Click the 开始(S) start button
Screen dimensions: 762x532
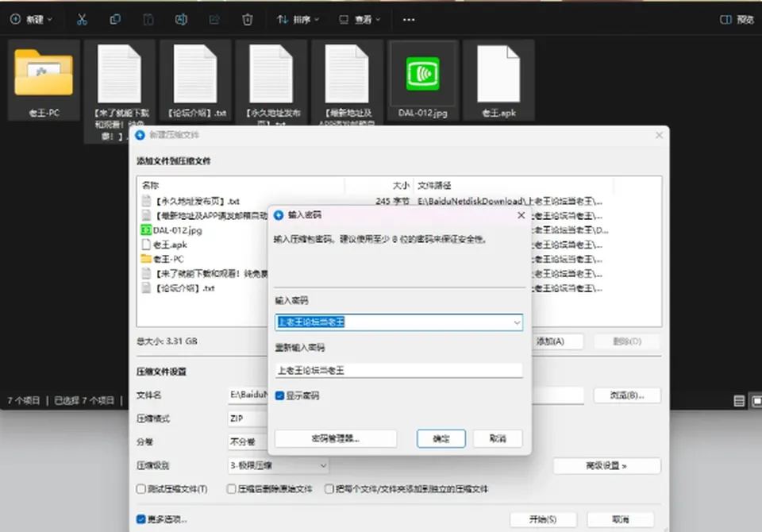543,519
